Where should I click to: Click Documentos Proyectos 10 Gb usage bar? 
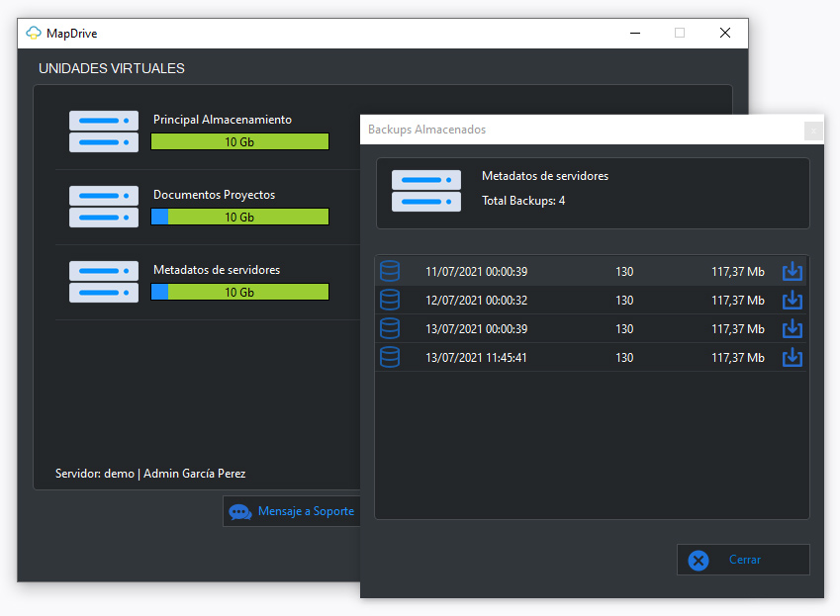pos(239,217)
